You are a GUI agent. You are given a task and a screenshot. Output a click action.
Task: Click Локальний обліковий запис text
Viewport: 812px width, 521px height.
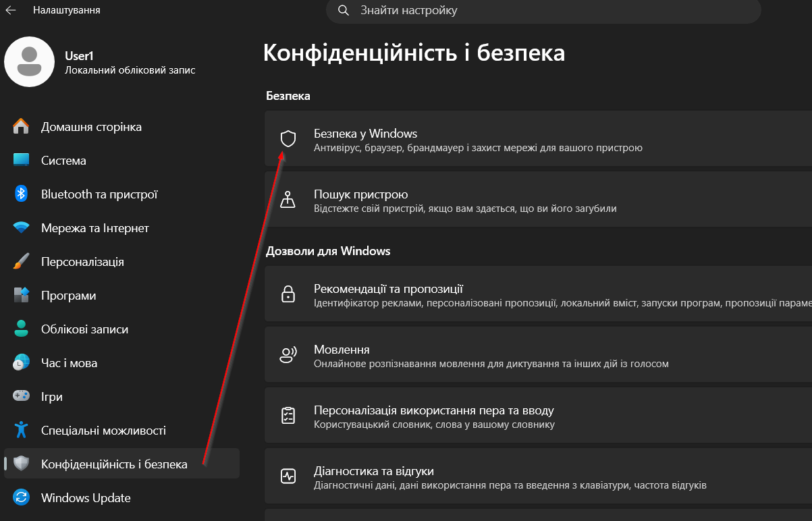[130, 70]
